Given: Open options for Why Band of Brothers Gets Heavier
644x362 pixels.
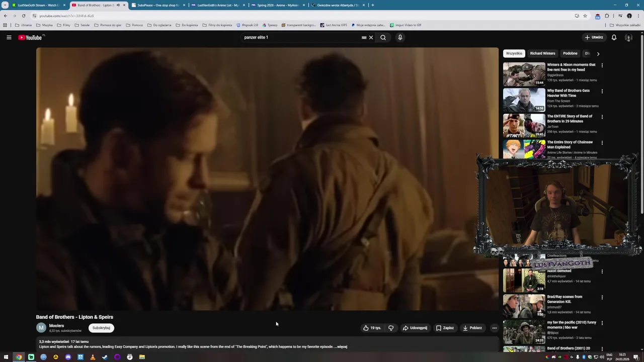Looking at the screenshot, I should [602, 91].
